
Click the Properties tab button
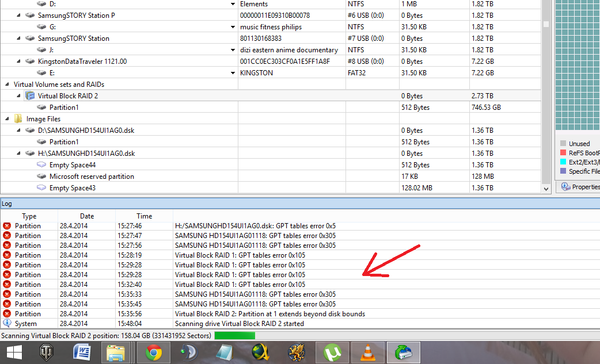pyautogui.click(x=580, y=187)
